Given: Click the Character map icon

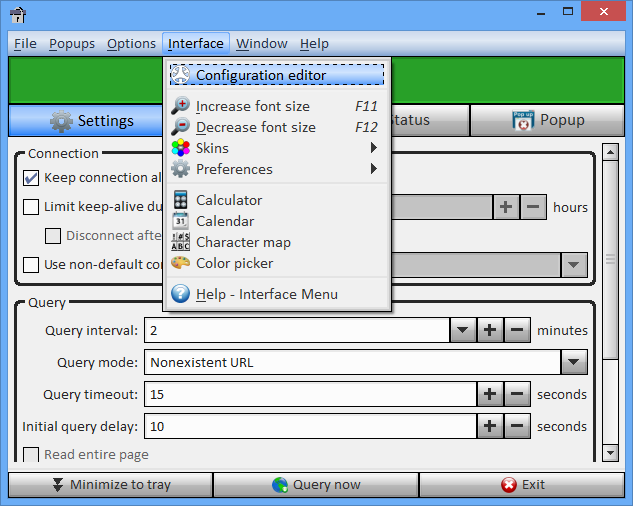Looking at the screenshot, I should click(180, 242).
